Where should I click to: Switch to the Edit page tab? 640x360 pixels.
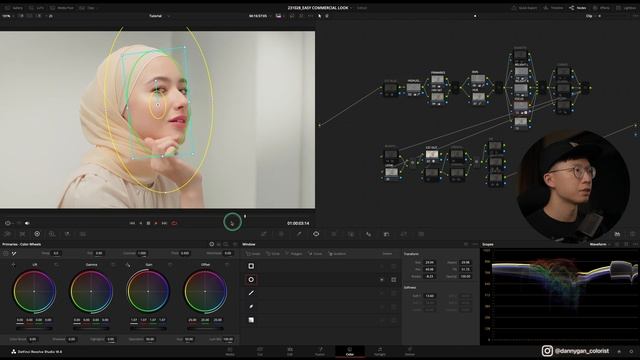(x=290, y=351)
